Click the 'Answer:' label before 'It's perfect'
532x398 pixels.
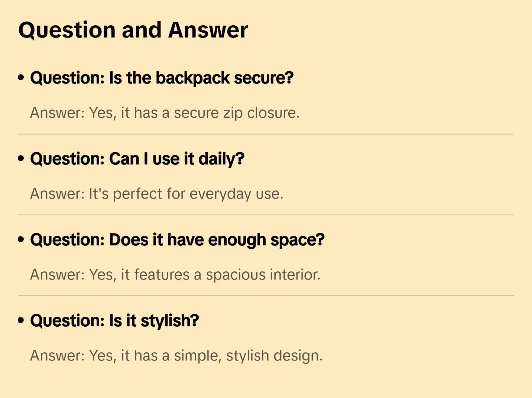(58, 194)
